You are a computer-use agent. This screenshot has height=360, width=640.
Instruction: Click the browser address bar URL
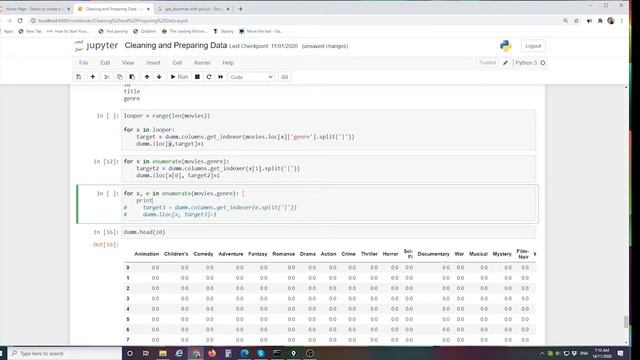point(113,20)
